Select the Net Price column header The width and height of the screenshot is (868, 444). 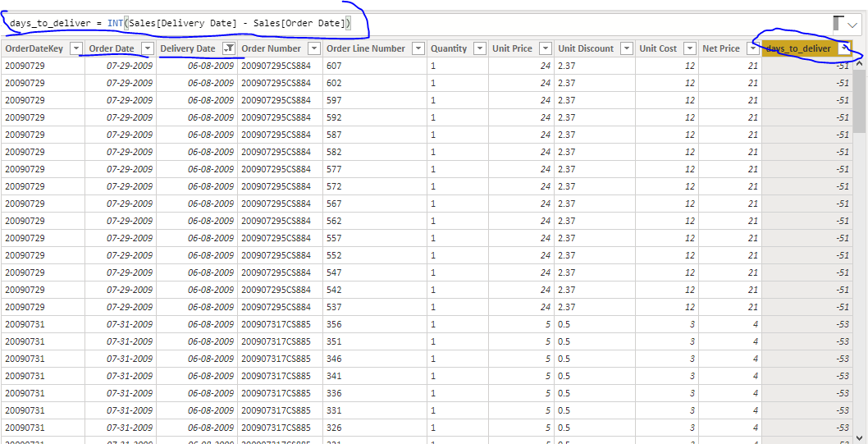click(x=729, y=48)
